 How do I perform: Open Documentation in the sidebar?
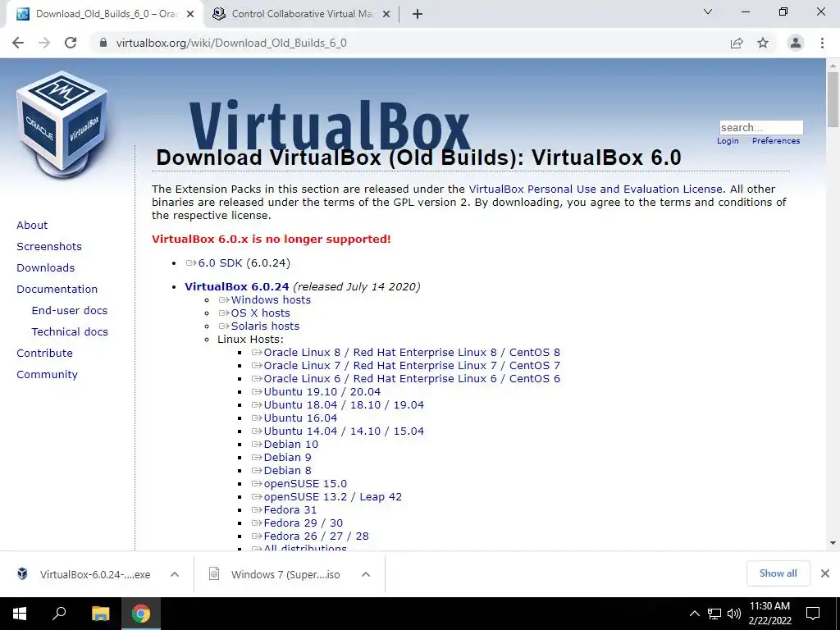point(57,290)
